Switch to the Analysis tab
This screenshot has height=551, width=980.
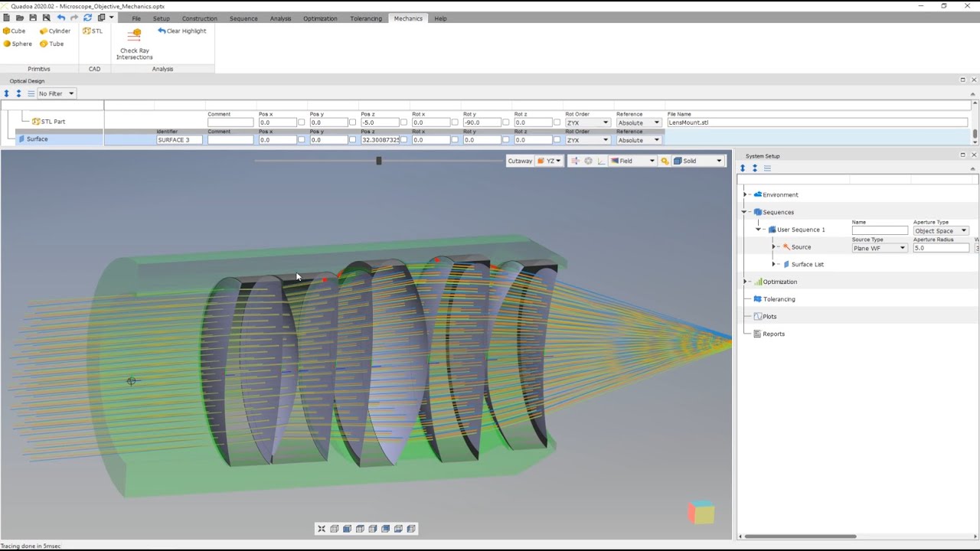click(x=280, y=18)
